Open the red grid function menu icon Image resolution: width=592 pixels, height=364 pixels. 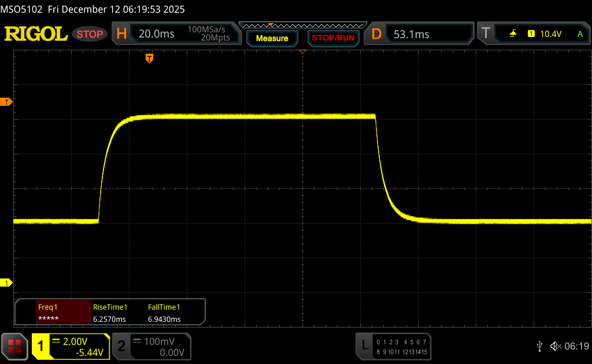click(x=14, y=346)
